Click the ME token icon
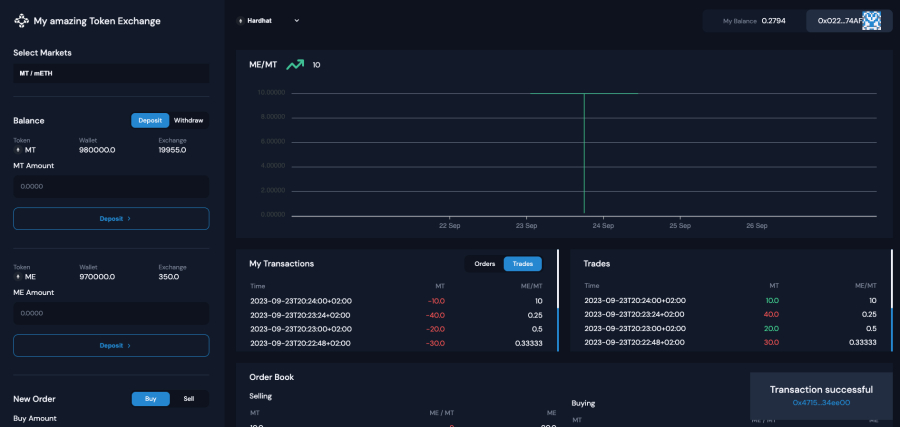The image size is (900, 427). click(17, 276)
